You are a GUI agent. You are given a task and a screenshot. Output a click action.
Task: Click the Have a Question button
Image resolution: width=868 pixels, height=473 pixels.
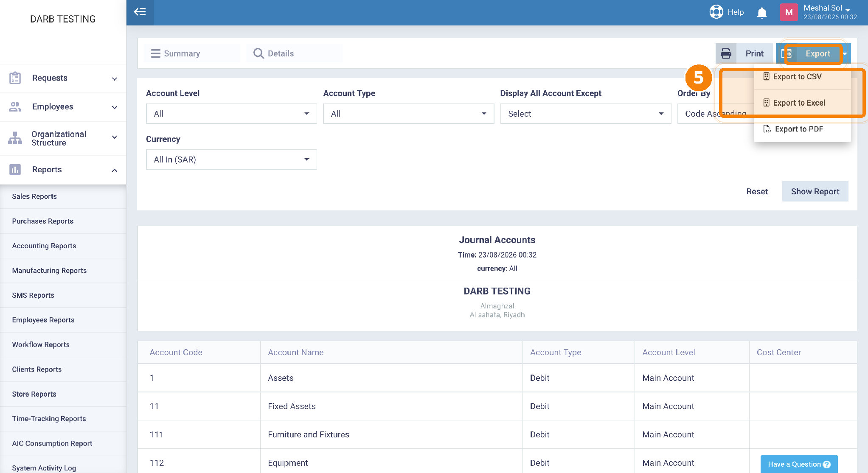click(799, 464)
